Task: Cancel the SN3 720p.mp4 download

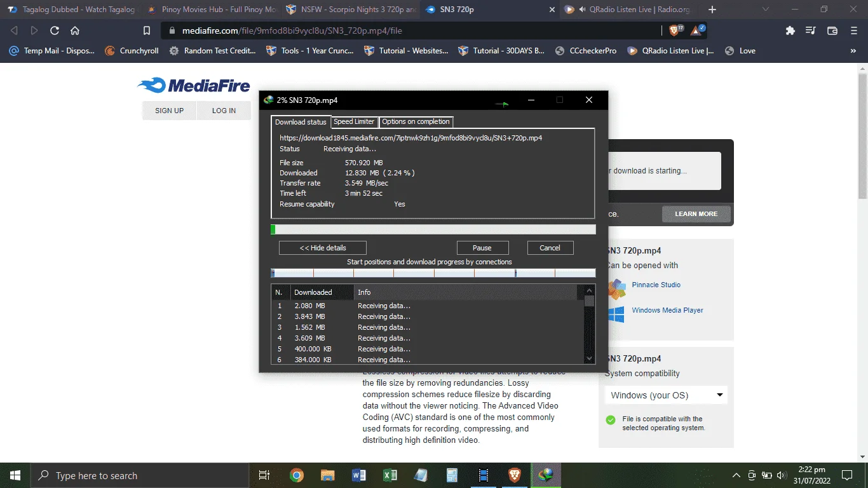Action: (x=550, y=248)
